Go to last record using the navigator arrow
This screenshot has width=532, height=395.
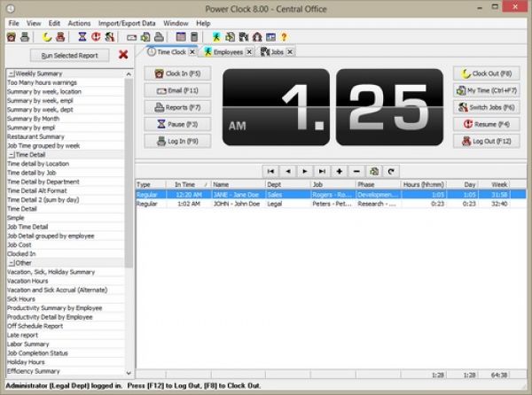tap(322, 170)
